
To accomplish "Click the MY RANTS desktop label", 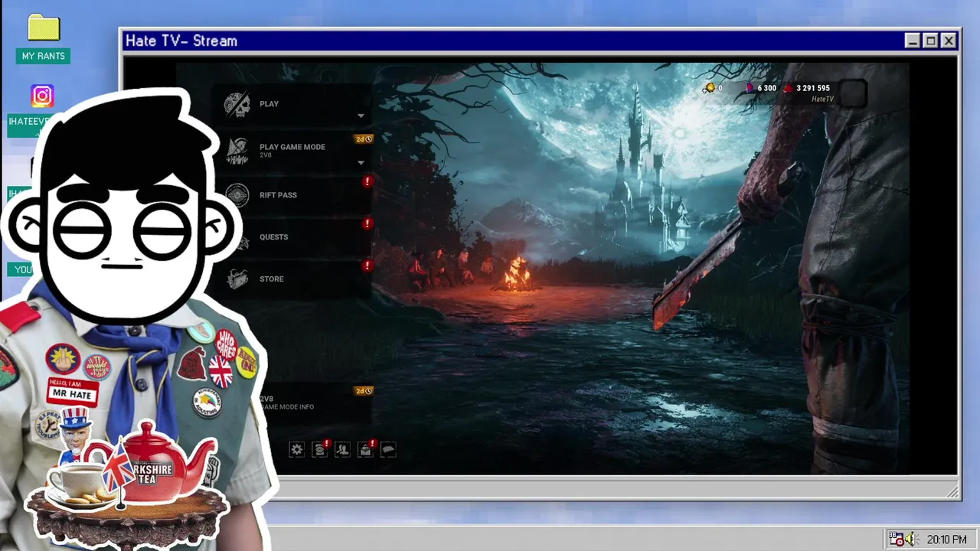I will (44, 56).
